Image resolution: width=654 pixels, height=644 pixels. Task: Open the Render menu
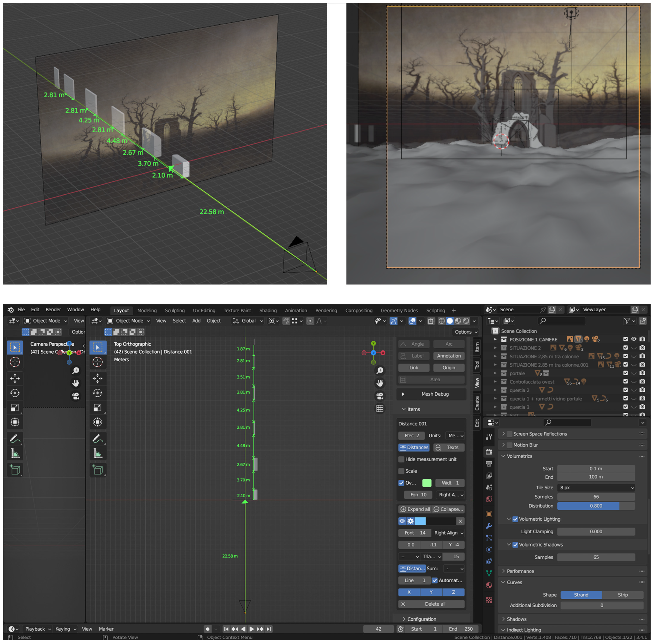53,309
